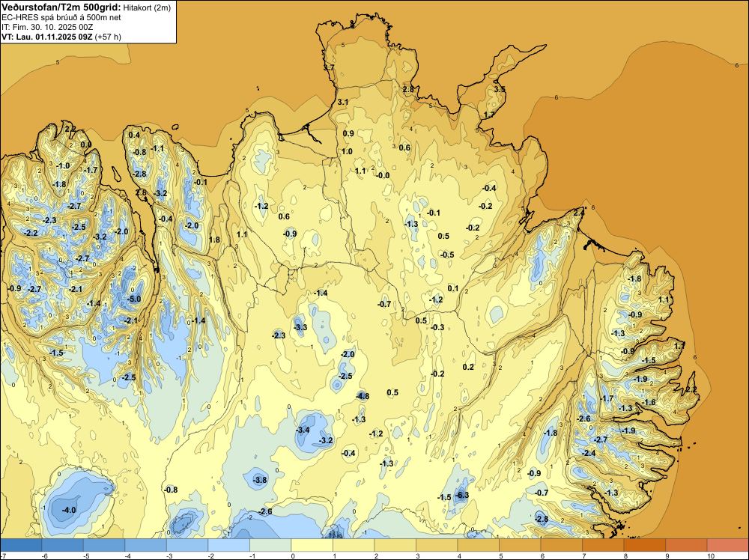
Task: Select the 'IT: Fim. 30. 10. 2025 00Z' line
Action: (48, 27)
